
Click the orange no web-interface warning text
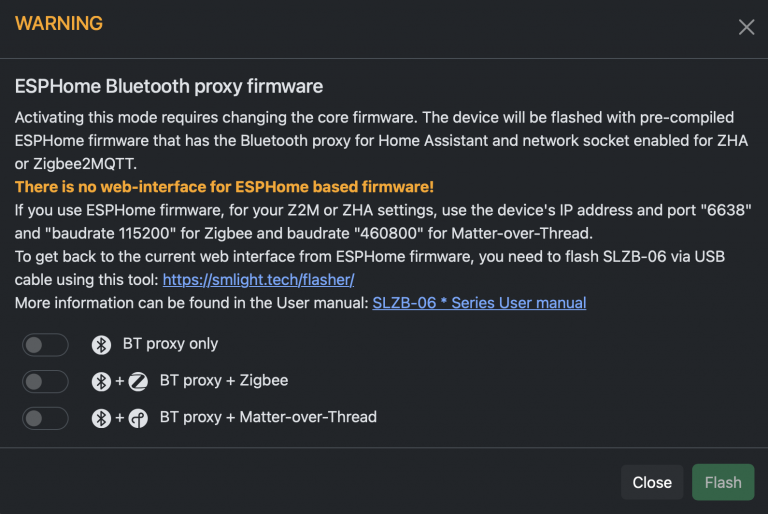click(224, 187)
